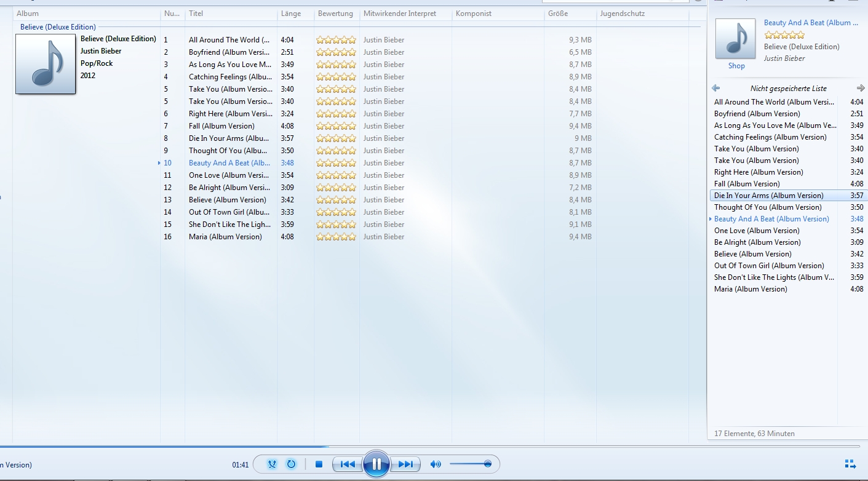The height and width of the screenshot is (481, 868).
Task: Sort tracks by the Größe column header
Action: point(558,14)
